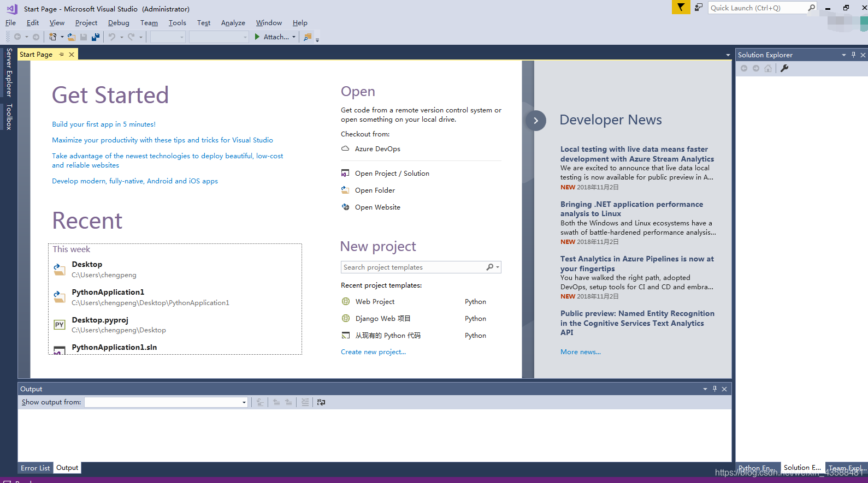
Task: Open recent item Desktop.pyproj
Action: [175, 325]
